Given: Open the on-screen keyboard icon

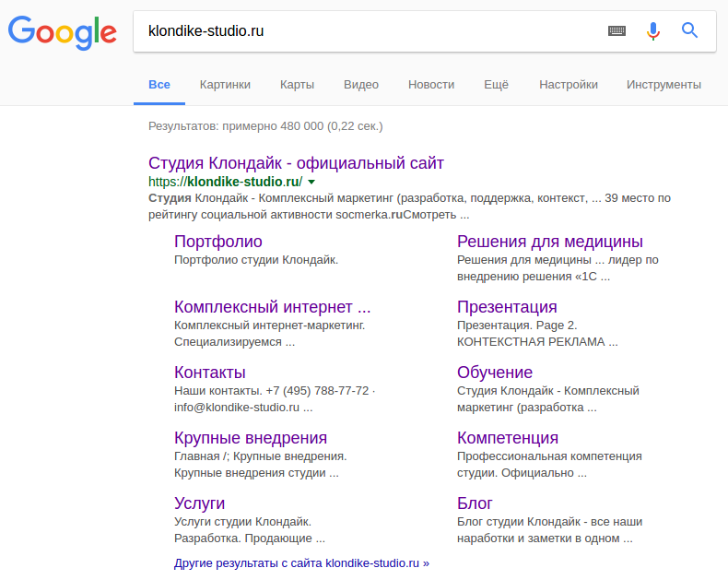Looking at the screenshot, I should (616, 31).
